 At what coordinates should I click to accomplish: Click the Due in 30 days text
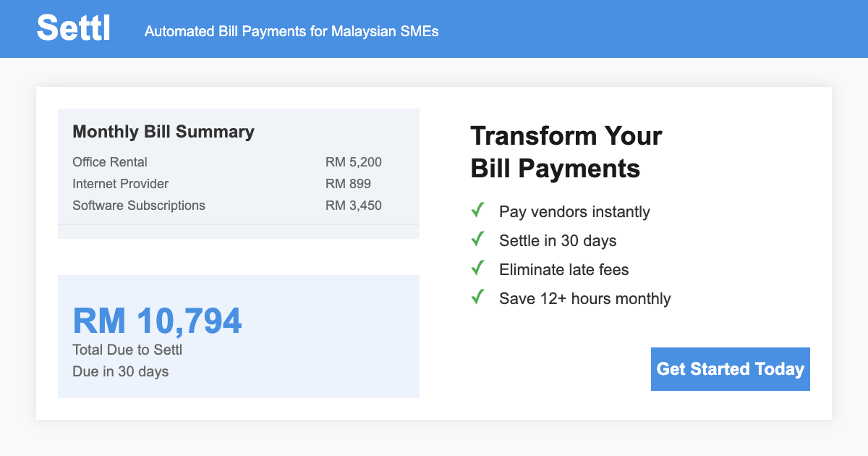pos(120,372)
